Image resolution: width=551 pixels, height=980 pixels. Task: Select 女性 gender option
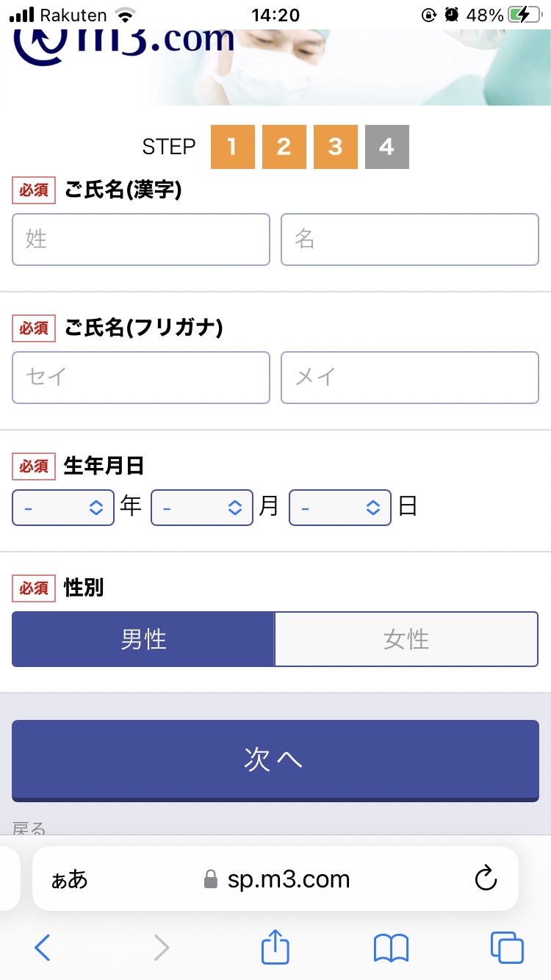(406, 639)
